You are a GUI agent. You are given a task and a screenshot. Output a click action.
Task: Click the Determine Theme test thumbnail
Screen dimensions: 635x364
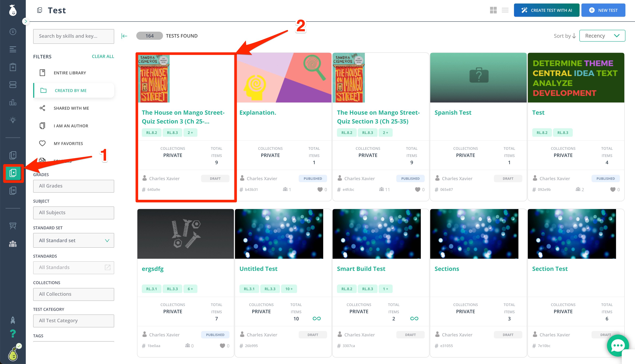point(576,77)
